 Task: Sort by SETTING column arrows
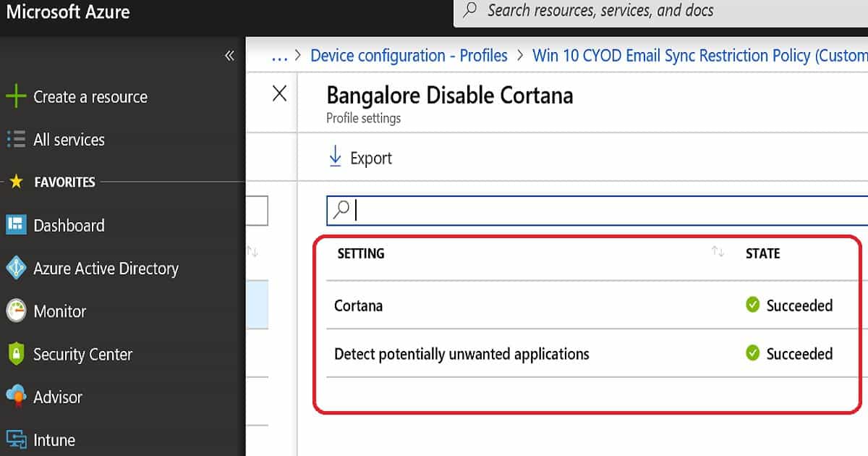point(718,252)
